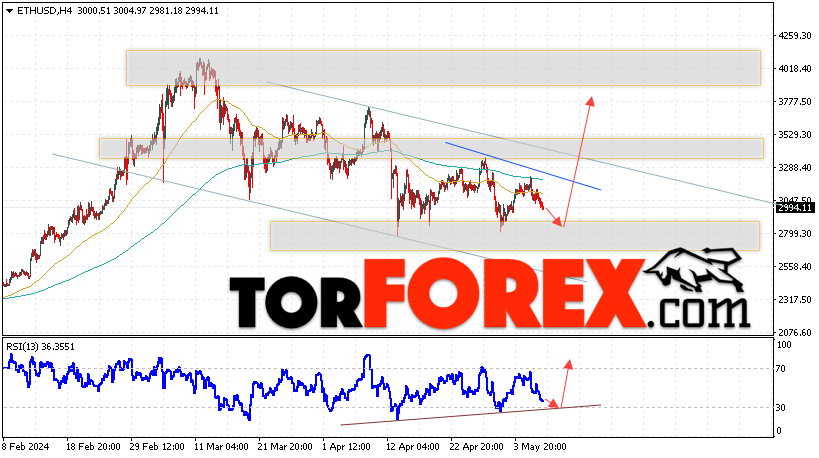Click the RSI 70 level label
Screen dimensions: 819x458
click(x=780, y=369)
